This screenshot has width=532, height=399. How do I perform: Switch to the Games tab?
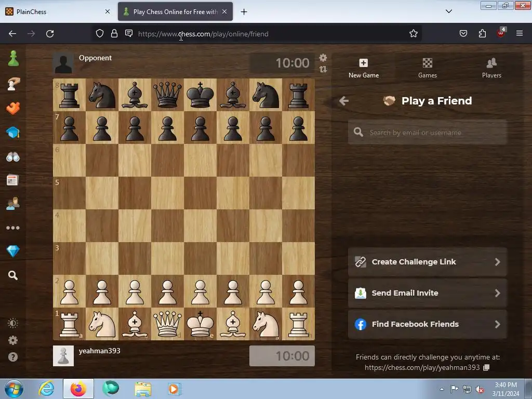(428, 68)
